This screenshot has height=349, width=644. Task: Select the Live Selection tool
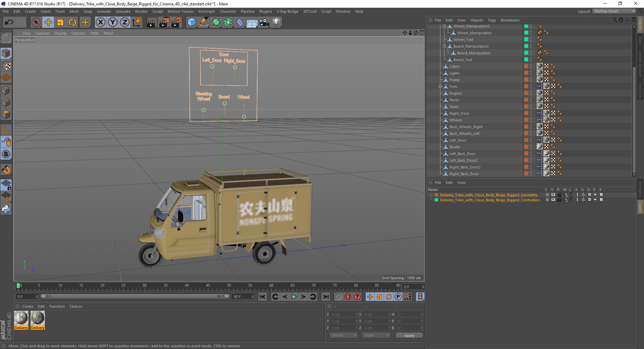tap(36, 22)
